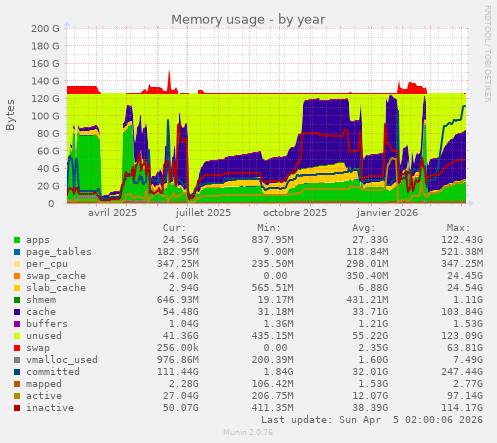497x443 pixels.
Task: Click the 'swap_cache' legend label
Action: pyautogui.click(x=56, y=276)
